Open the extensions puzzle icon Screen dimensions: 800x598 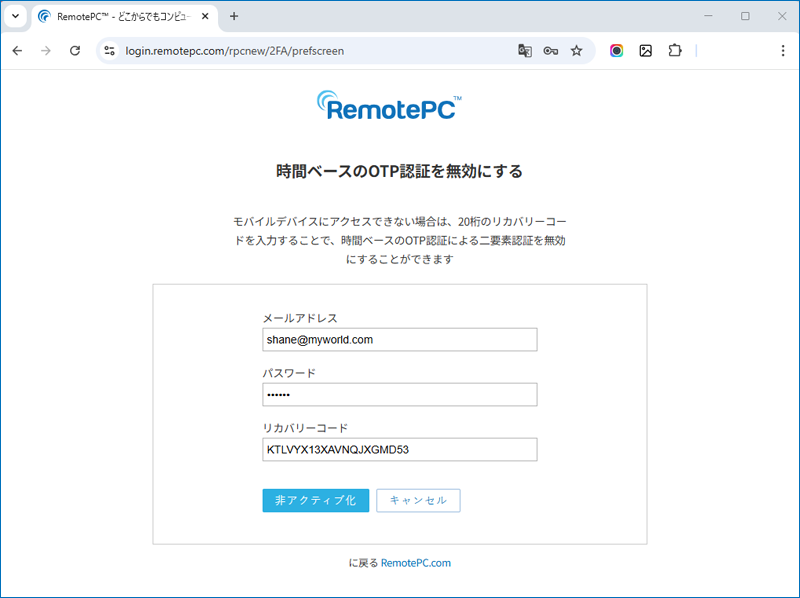tap(674, 51)
